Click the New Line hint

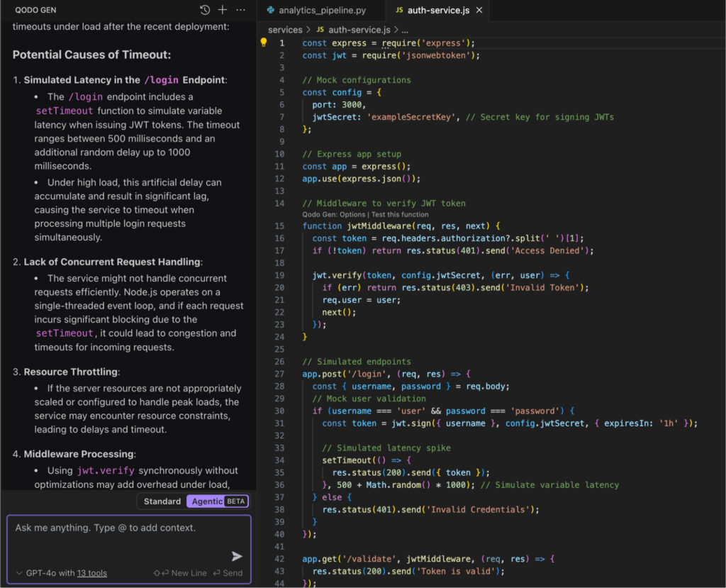tap(180, 573)
